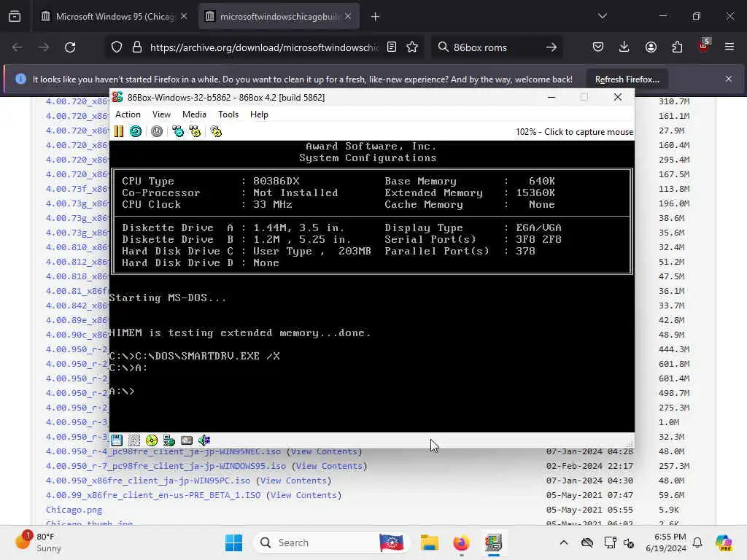
Task: Click the uBlock extension icon with badge
Action: click(x=704, y=46)
